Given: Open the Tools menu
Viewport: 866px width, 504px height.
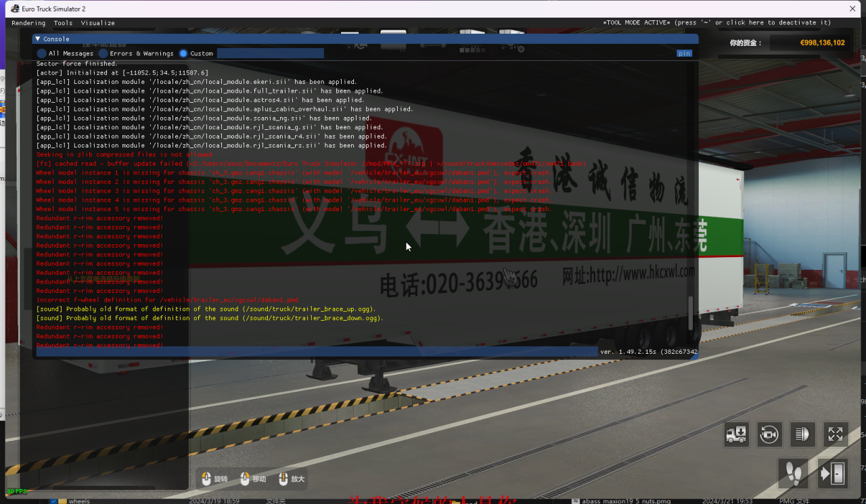Looking at the screenshot, I should pyautogui.click(x=62, y=22).
